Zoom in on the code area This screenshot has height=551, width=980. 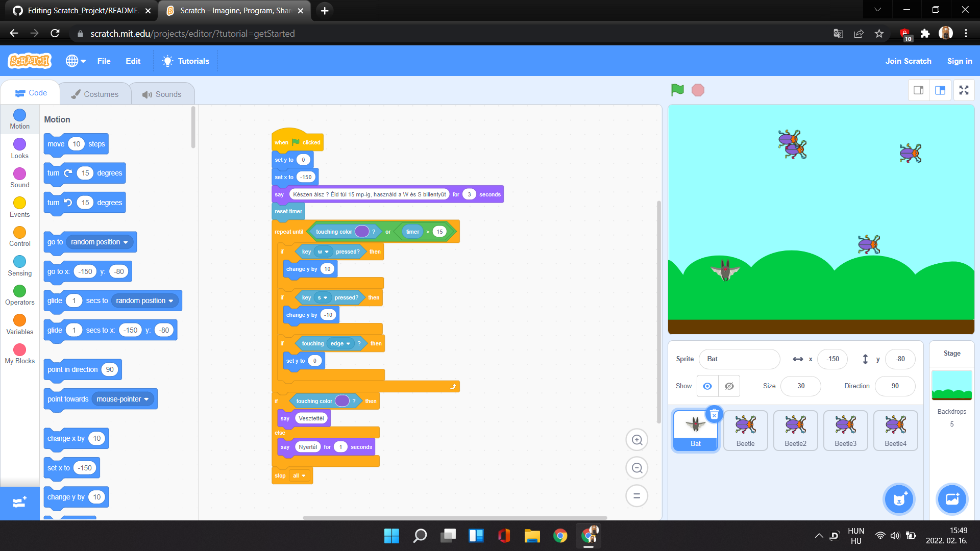tap(636, 439)
